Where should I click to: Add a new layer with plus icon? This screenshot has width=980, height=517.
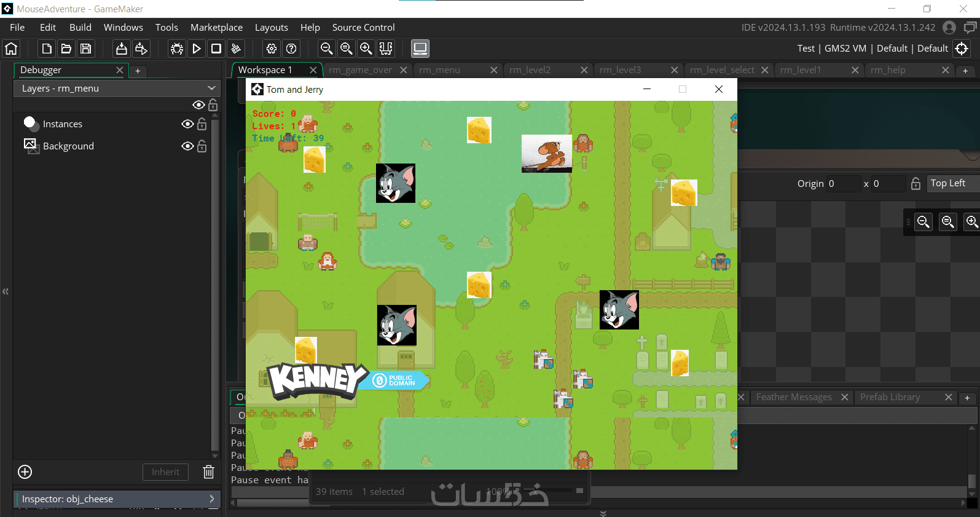point(25,472)
